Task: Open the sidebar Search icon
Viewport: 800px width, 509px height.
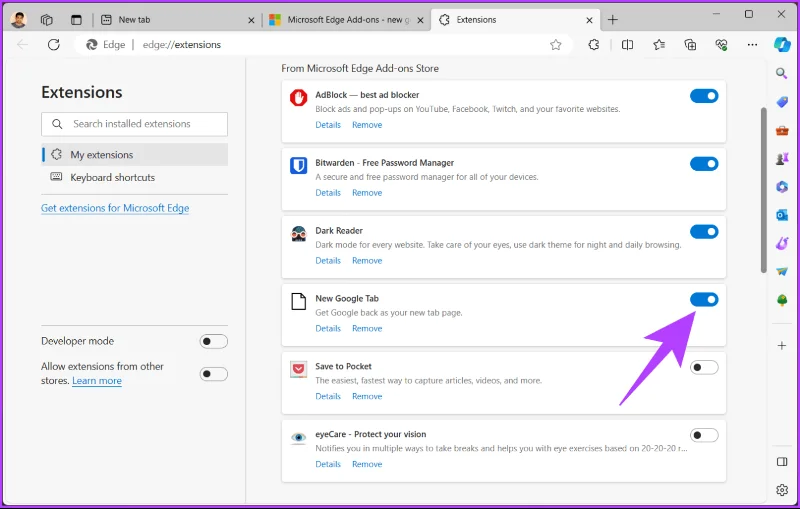Action: coord(782,73)
